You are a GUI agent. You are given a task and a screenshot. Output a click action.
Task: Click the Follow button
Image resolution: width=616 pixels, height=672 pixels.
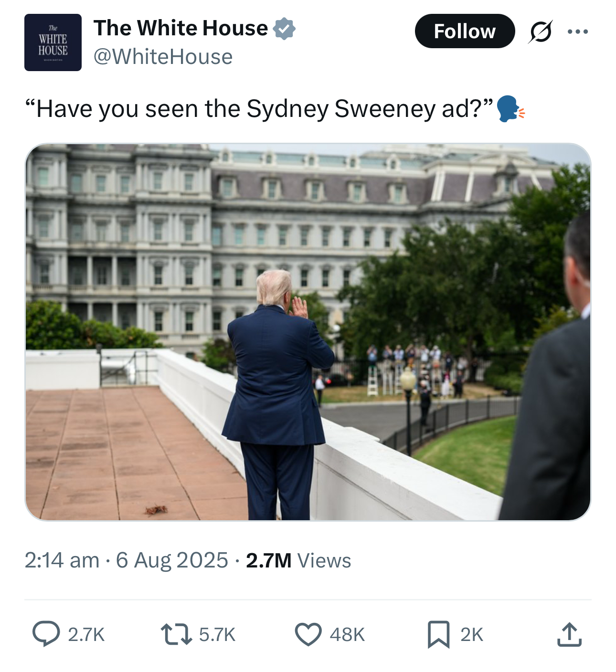pos(465,31)
